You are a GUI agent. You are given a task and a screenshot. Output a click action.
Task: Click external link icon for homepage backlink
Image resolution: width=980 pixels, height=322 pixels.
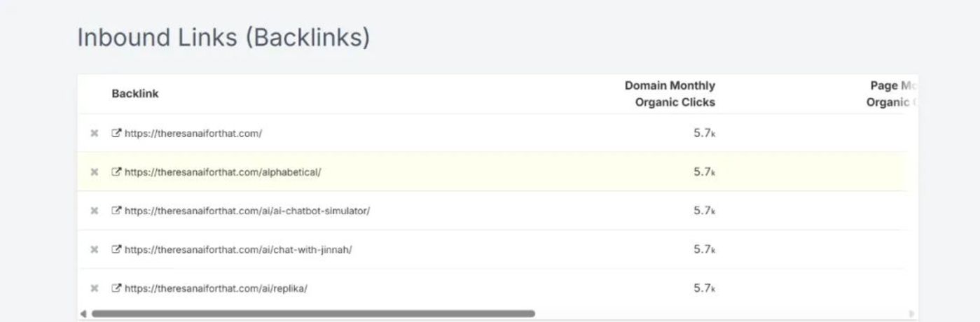pos(116,133)
